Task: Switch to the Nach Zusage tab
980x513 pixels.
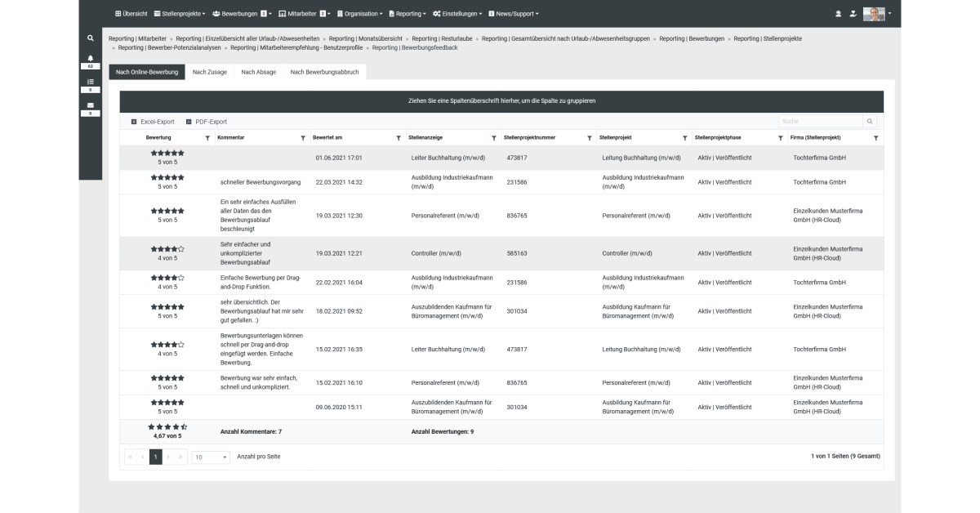Action: point(209,72)
